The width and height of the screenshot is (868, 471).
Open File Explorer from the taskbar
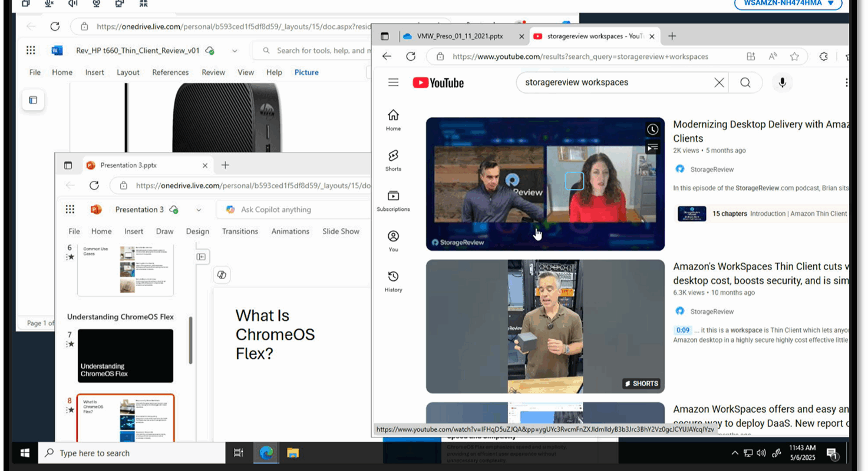293,453
